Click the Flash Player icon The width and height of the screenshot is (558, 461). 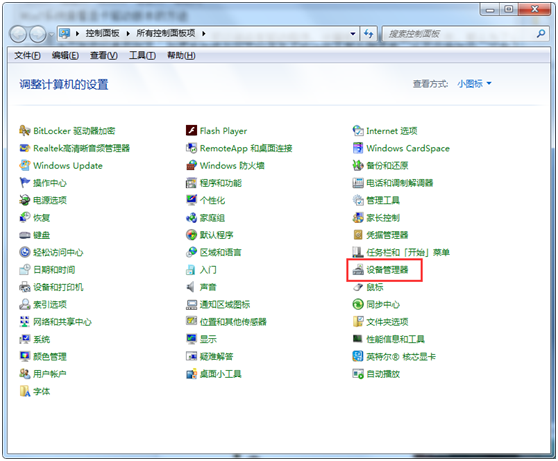pos(191,131)
